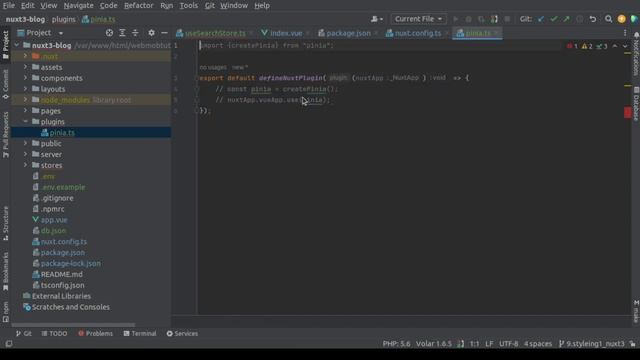This screenshot has height=360, width=640.
Task: Select README.md file
Action: (61, 274)
